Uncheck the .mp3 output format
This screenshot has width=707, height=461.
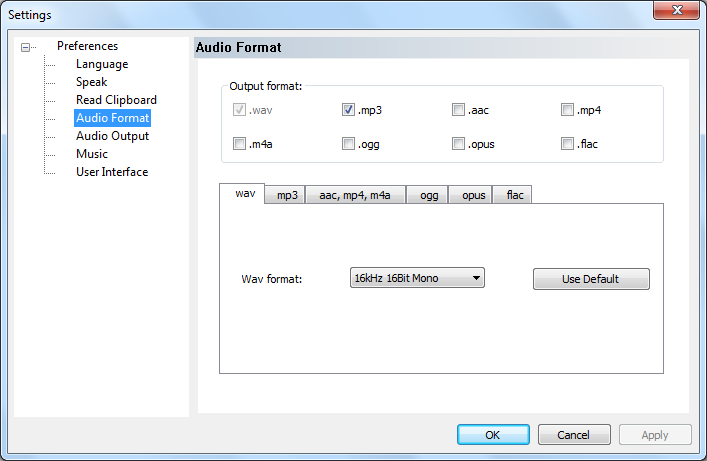pyautogui.click(x=349, y=110)
